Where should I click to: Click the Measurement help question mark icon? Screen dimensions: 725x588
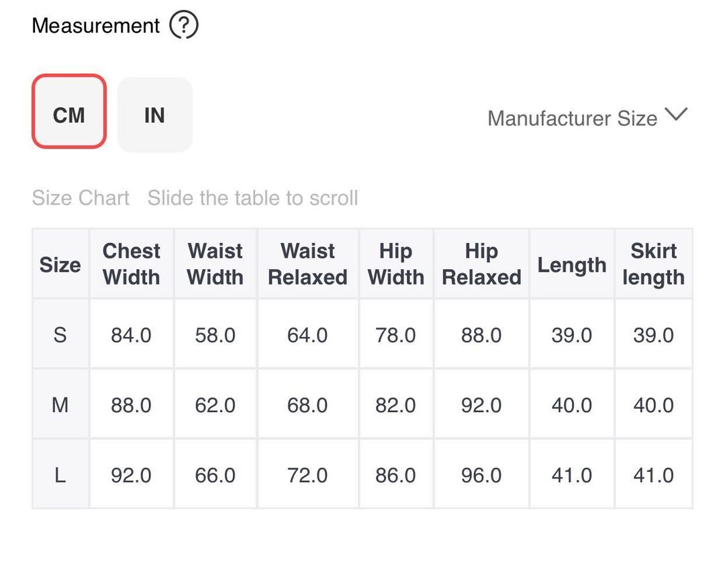click(x=183, y=26)
